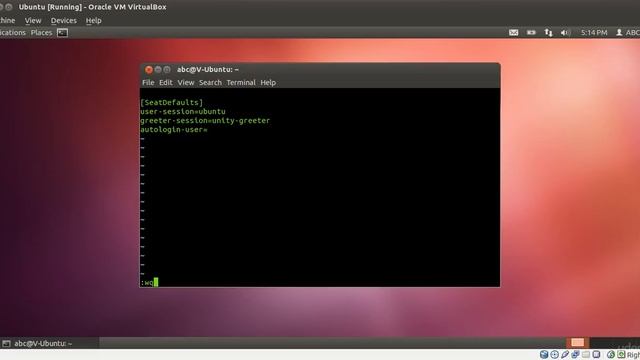Open the Places menu in panel
This screenshot has height=360, width=640.
(41, 32)
